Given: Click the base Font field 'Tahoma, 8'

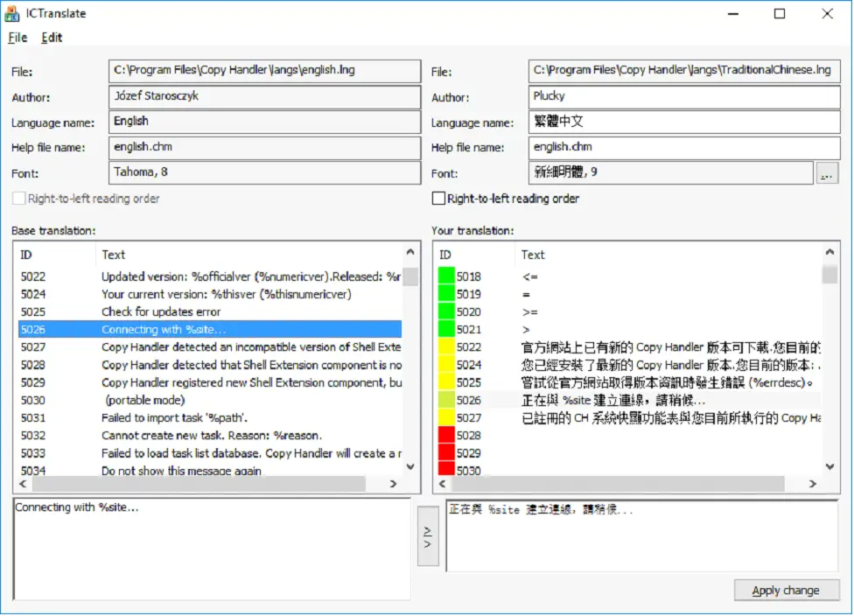Looking at the screenshot, I should [x=265, y=172].
